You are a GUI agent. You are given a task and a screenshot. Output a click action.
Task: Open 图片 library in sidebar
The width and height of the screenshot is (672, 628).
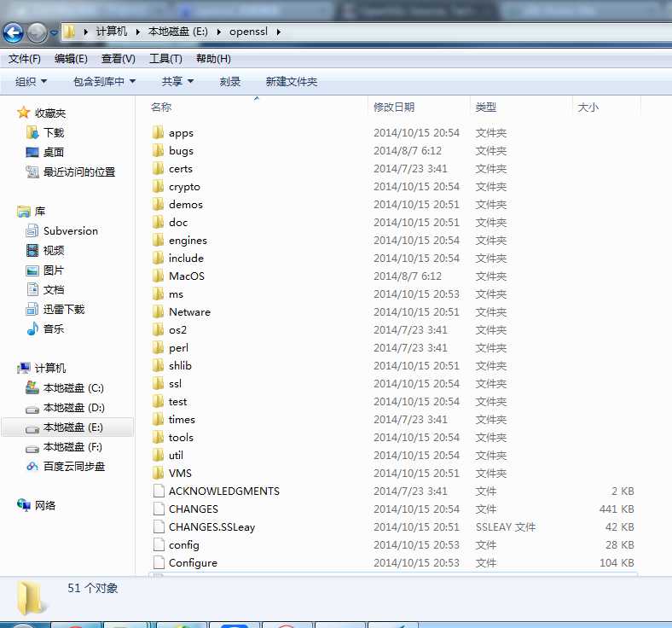(x=45, y=270)
